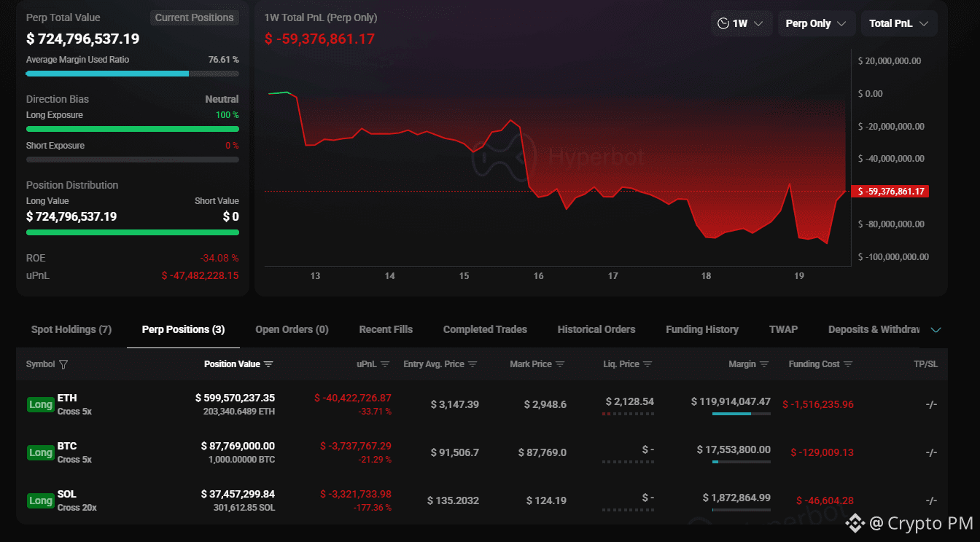This screenshot has width=980, height=542.
Task: Open the Perp Only dropdown
Action: pyautogui.click(x=817, y=23)
